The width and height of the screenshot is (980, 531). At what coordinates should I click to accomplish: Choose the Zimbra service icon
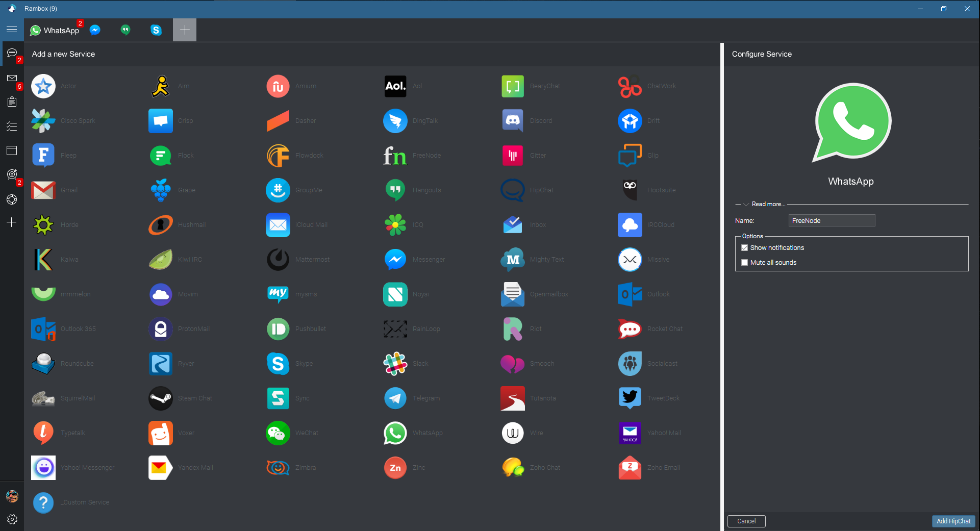pyautogui.click(x=278, y=468)
